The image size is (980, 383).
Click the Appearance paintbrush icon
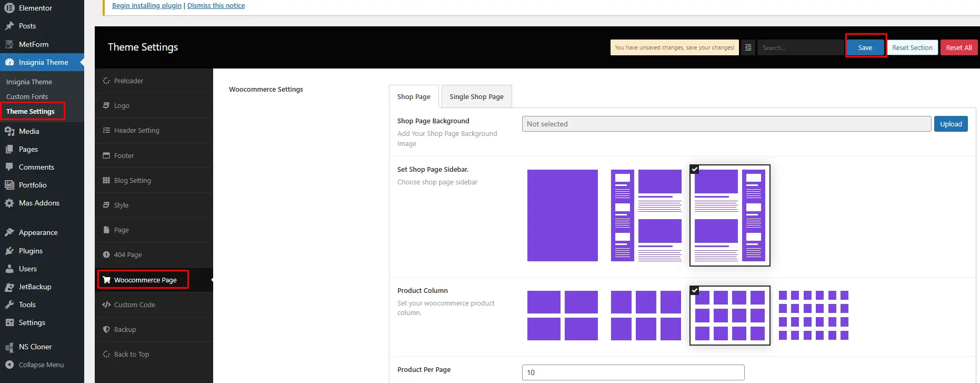pyautogui.click(x=9, y=232)
